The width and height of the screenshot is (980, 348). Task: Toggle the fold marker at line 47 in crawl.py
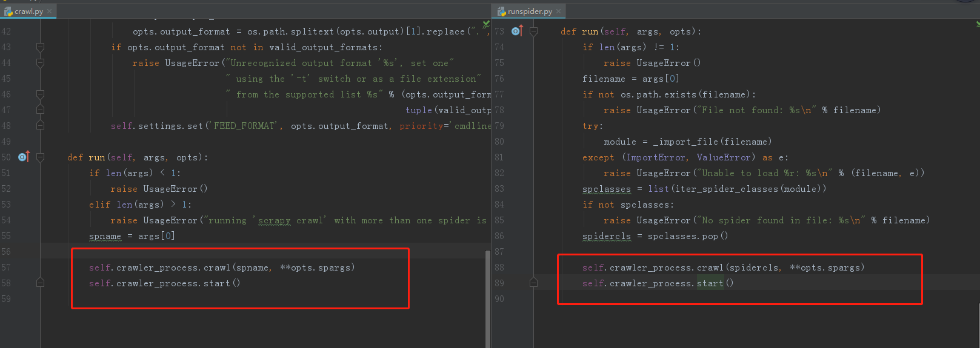click(x=40, y=110)
